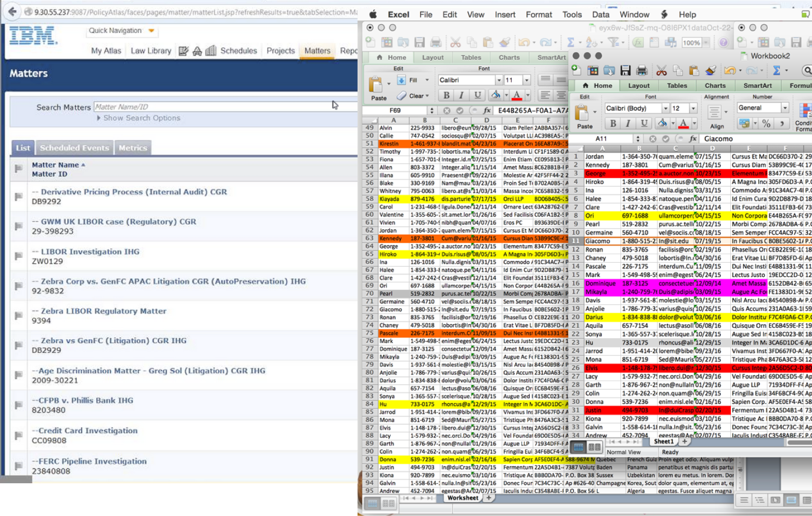Screen dimensions: 812x516
Task: Click New Workbook icon in Workbook2 toolbar
Action: (x=577, y=70)
